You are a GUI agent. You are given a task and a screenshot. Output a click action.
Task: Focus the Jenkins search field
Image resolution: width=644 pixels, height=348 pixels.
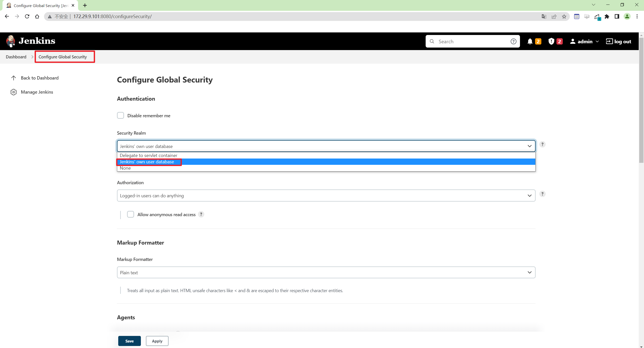(x=473, y=42)
